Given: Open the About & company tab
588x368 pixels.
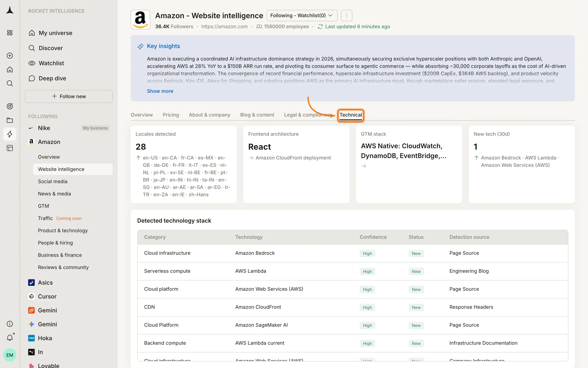Looking at the screenshot, I should point(209,115).
